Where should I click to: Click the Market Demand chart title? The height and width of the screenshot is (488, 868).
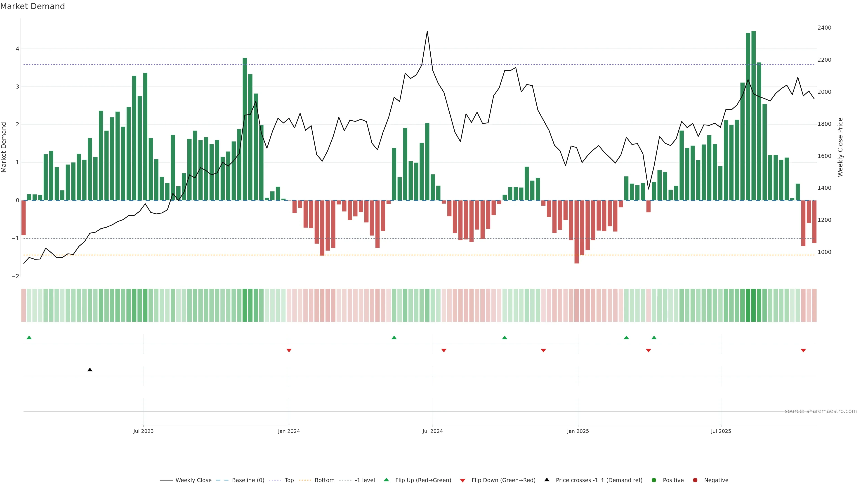(32, 6)
